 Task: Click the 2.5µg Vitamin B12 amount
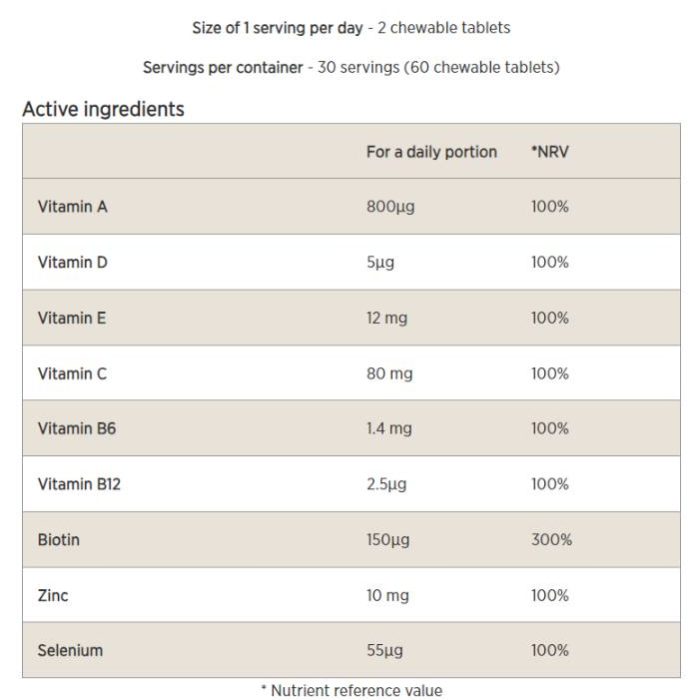[387, 484]
